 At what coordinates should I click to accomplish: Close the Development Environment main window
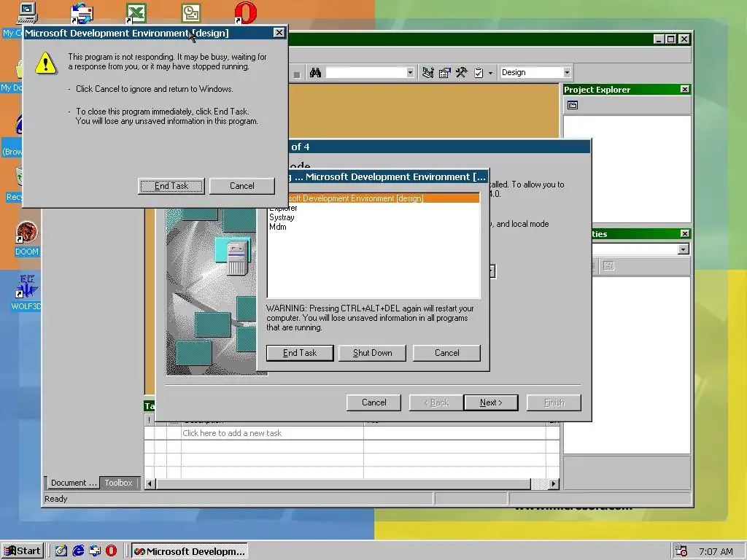(x=684, y=39)
